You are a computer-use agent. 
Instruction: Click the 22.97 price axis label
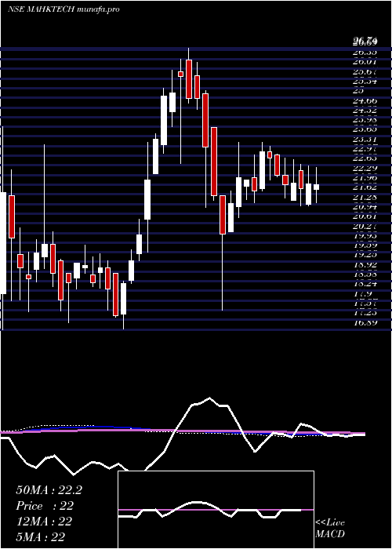pos(365,149)
